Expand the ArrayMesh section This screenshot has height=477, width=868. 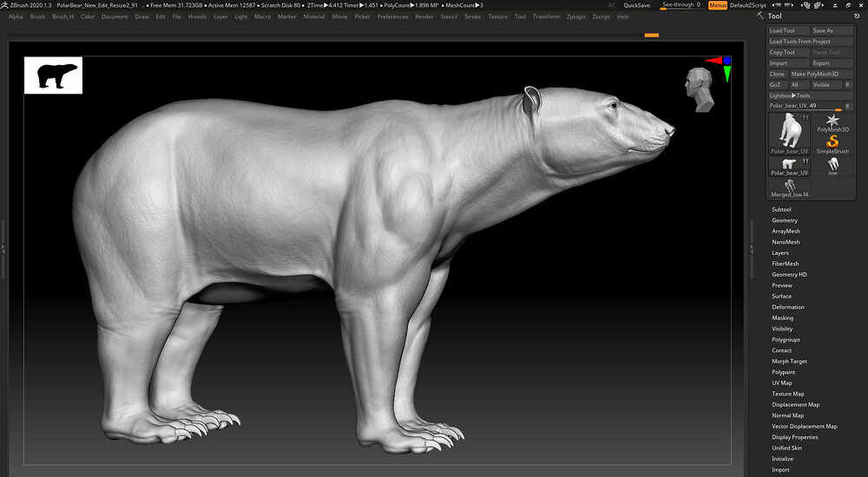pos(786,232)
